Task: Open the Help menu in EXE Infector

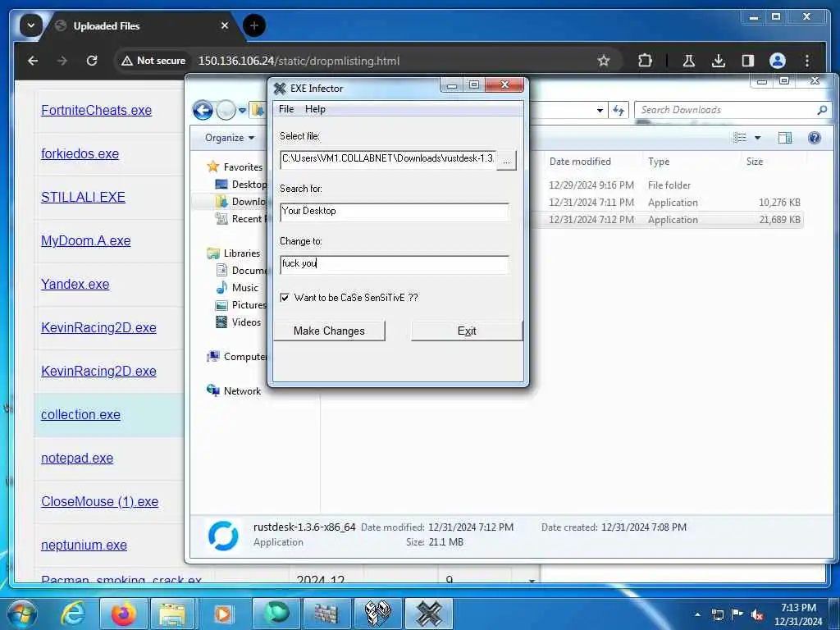Action: [x=315, y=109]
